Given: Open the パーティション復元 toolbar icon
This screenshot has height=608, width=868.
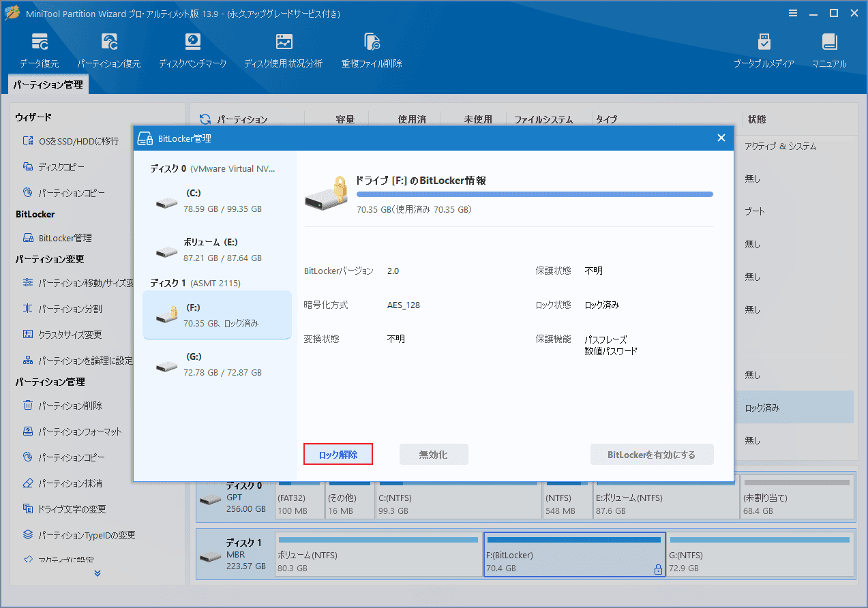Looking at the screenshot, I should coord(108,50).
